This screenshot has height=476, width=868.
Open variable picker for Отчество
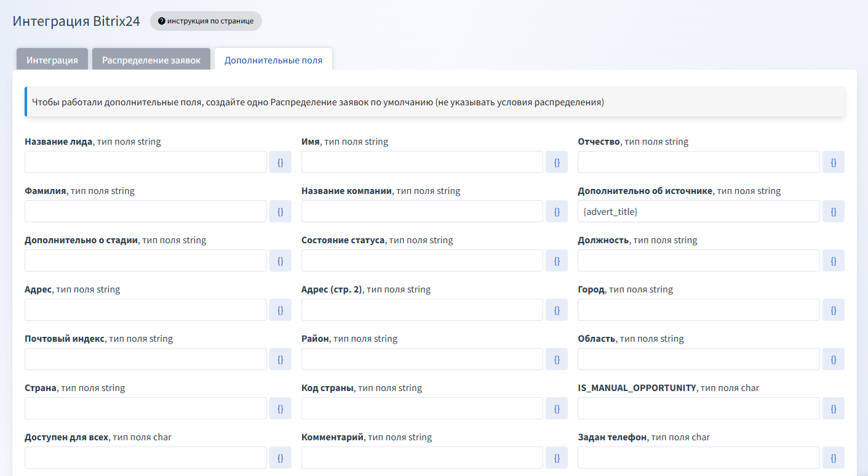[834, 162]
